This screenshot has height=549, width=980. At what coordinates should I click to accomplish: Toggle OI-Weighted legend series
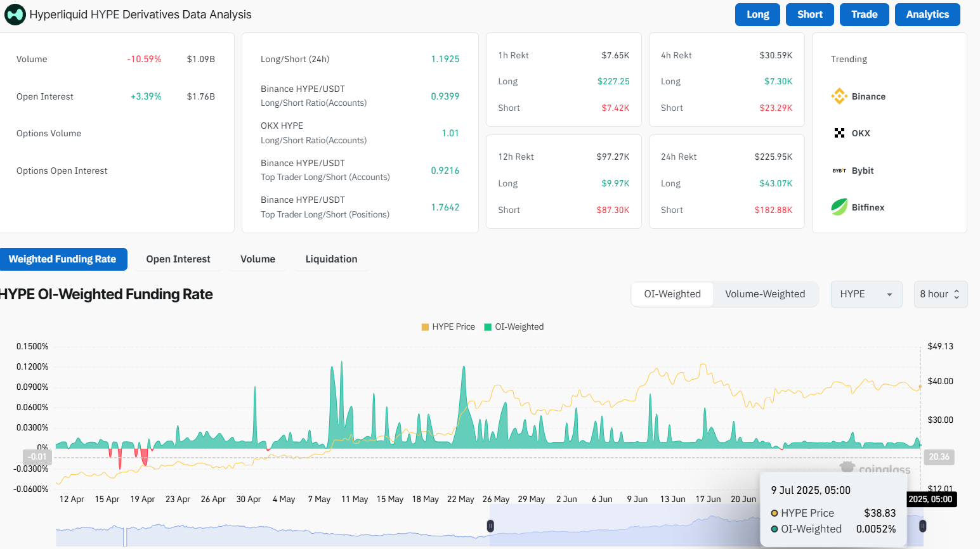click(514, 327)
